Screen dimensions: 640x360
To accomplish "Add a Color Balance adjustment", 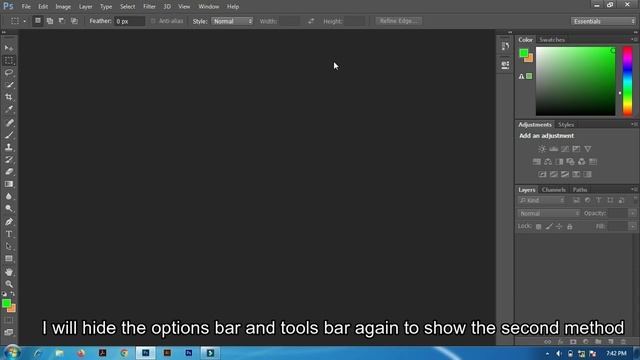I will [x=548, y=162].
